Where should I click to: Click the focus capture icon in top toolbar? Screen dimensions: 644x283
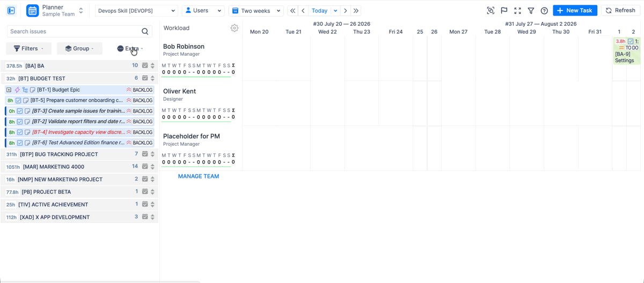[x=491, y=11]
